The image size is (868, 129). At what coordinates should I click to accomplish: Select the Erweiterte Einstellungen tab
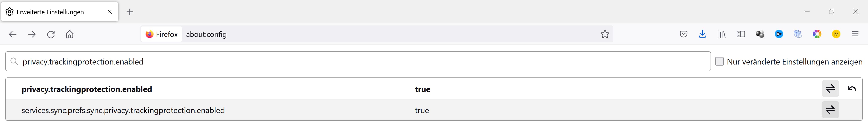coord(54,12)
